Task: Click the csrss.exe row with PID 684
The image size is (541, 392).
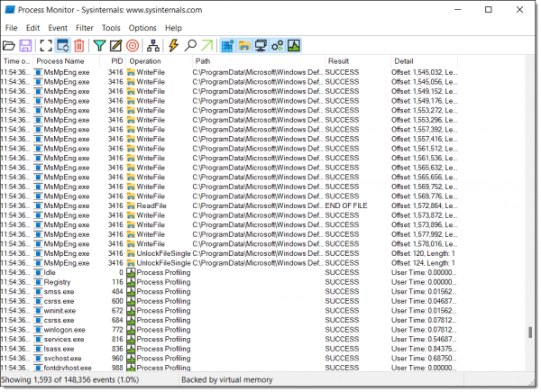Action: (x=229, y=320)
